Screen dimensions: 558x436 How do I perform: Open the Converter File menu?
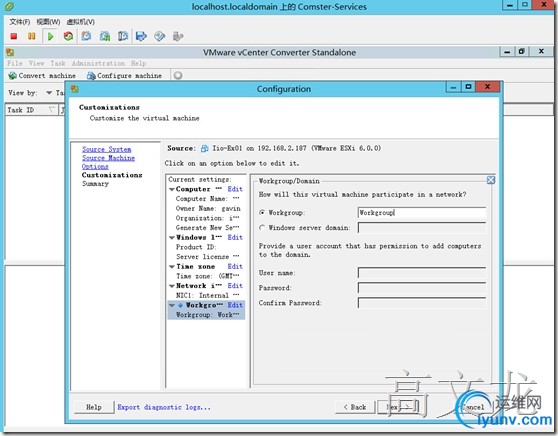(15, 63)
